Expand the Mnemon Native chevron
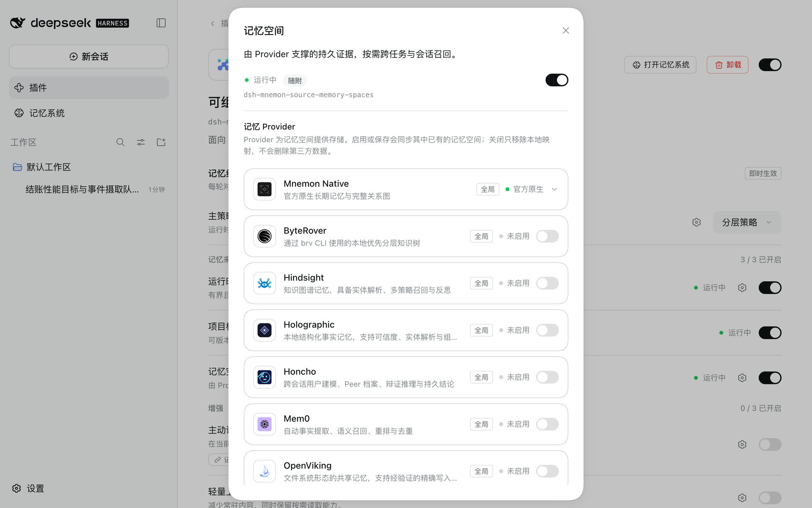 [554, 189]
